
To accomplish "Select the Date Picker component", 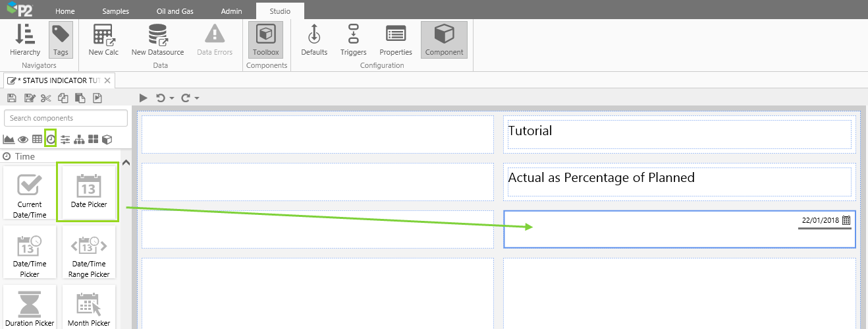I will click(x=89, y=193).
